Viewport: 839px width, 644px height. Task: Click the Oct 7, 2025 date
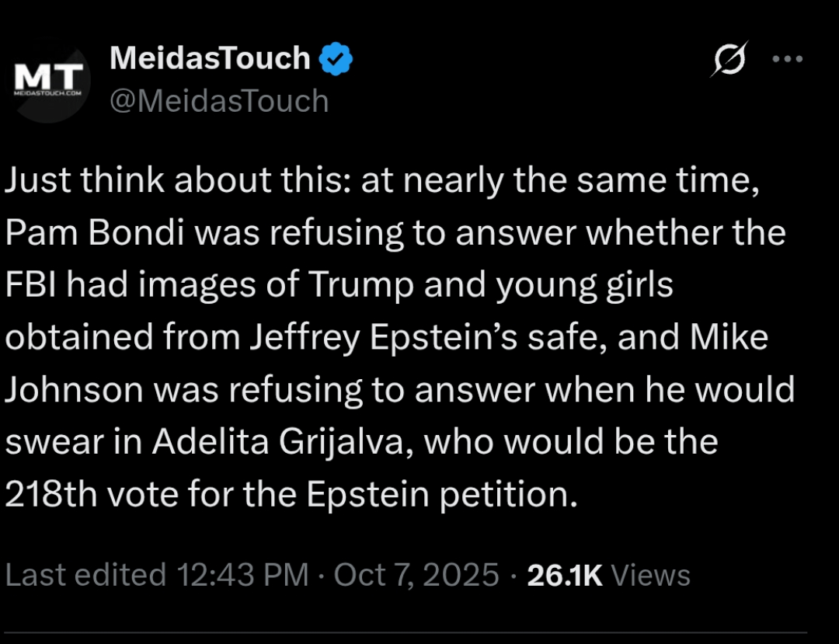click(x=416, y=576)
